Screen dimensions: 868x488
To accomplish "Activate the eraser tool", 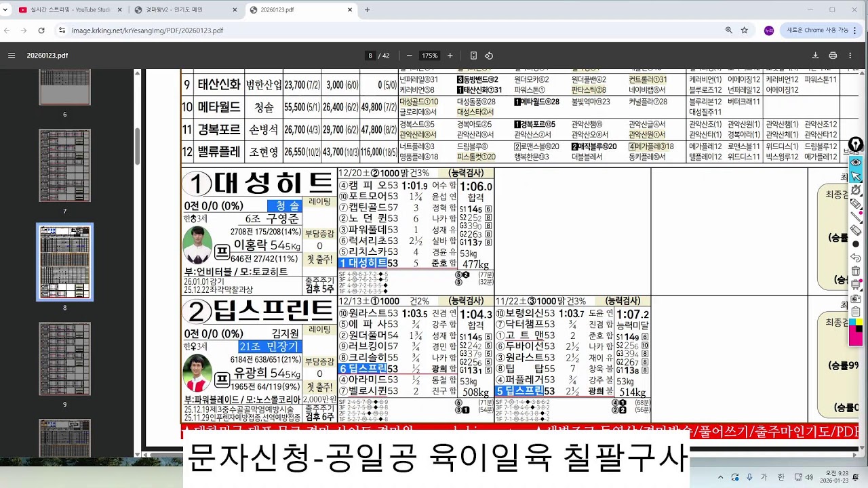I will click(x=856, y=230).
